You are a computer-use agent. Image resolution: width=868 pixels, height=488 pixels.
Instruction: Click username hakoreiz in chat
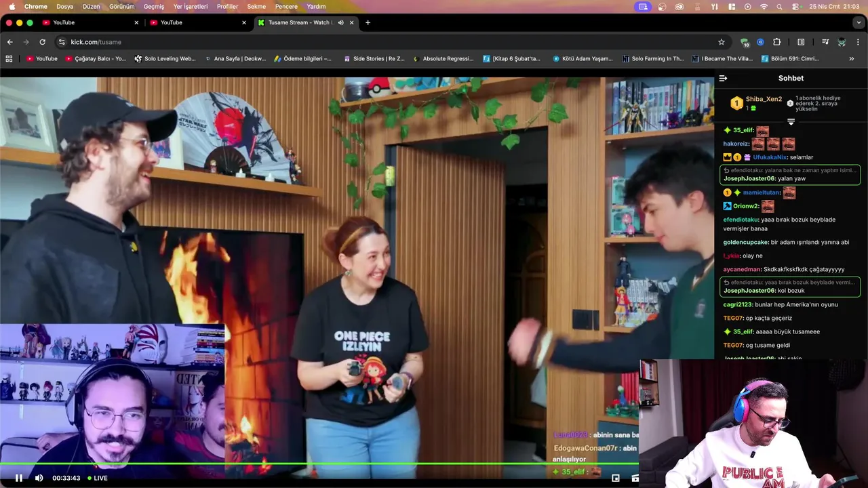736,144
